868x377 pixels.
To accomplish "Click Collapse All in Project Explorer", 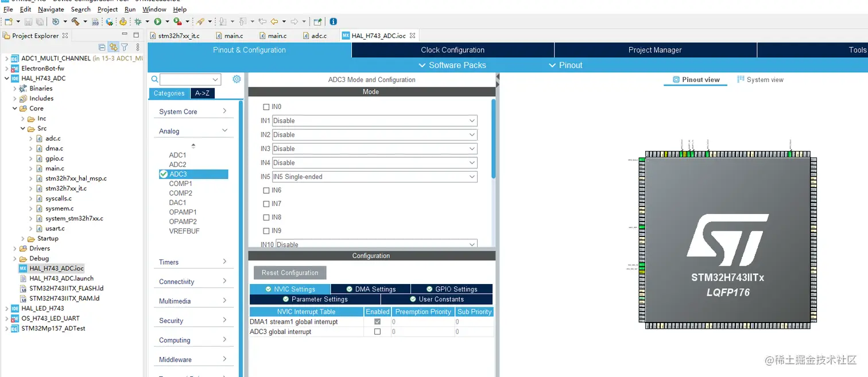I will coord(102,47).
